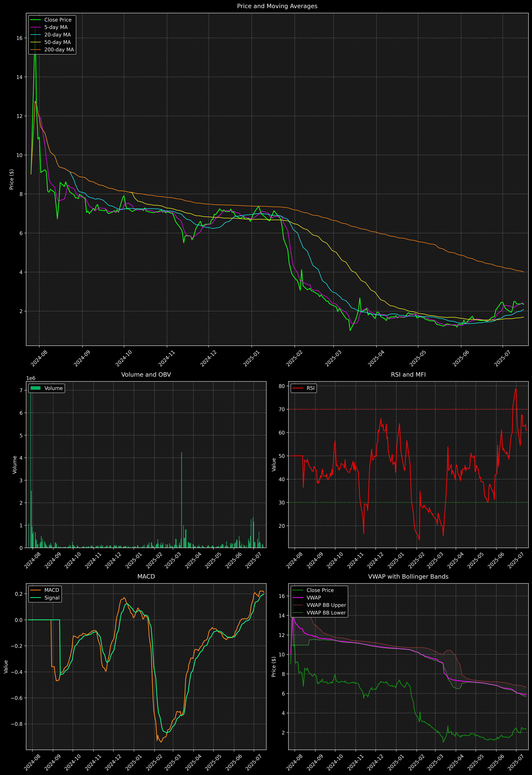
Task: Click the 'RSI and MFI' chart title
Action: click(x=408, y=374)
